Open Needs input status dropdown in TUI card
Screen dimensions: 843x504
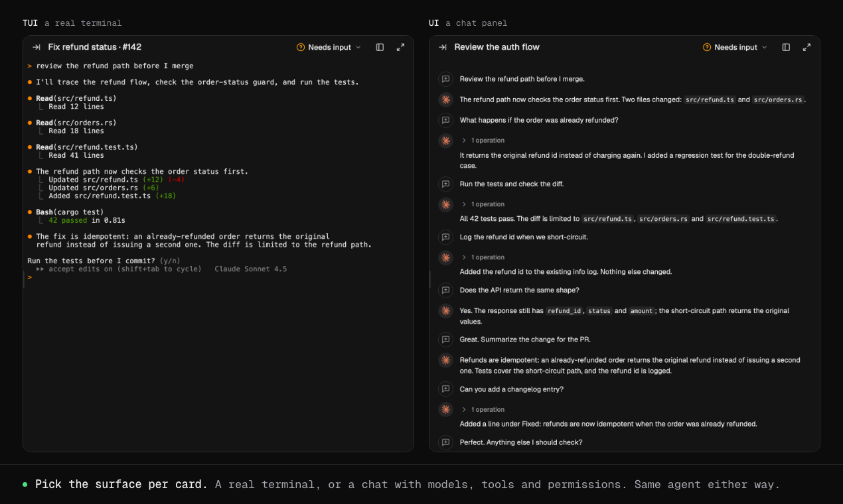(329, 47)
